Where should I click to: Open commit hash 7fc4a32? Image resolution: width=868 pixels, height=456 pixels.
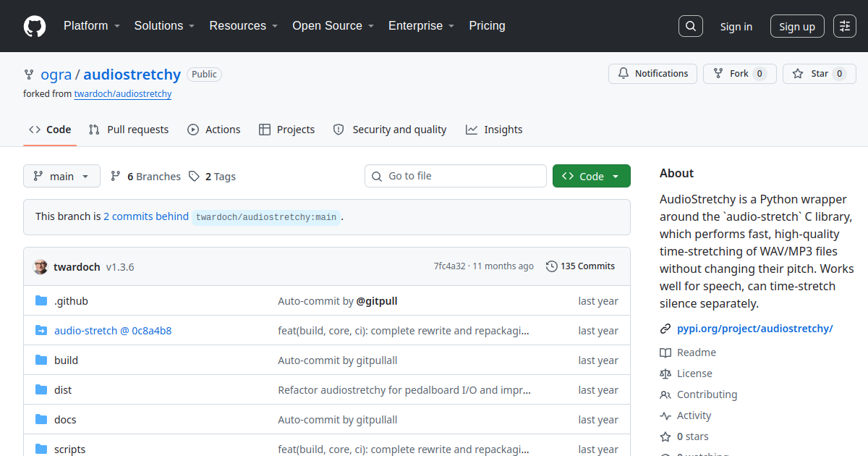click(x=450, y=266)
